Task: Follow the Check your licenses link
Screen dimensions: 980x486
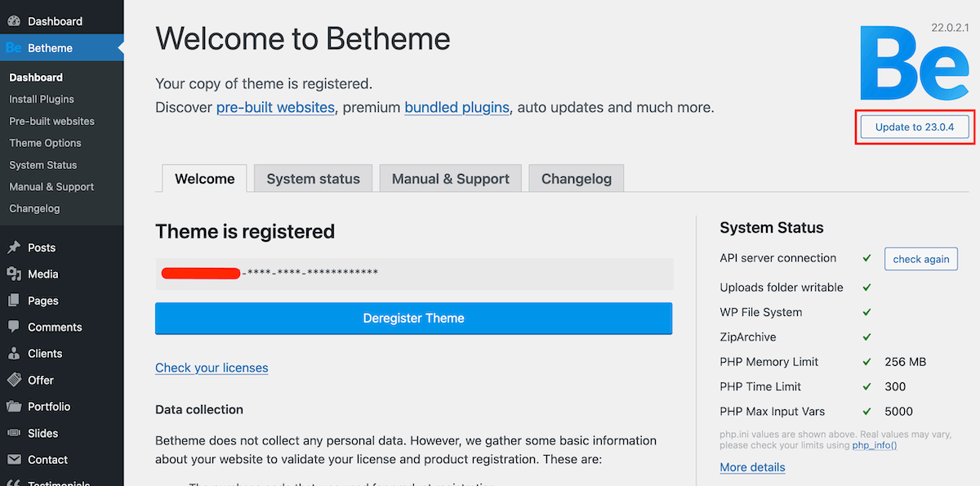Action: (x=212, y=368)
